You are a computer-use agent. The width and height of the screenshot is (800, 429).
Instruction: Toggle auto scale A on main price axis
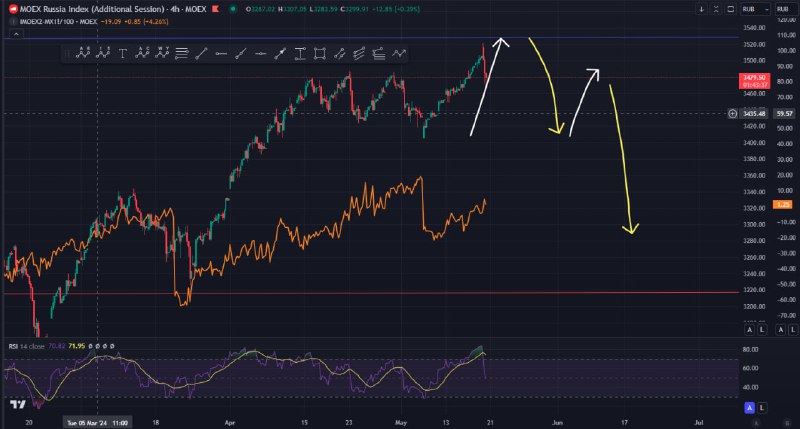pyautogui.click(x=749, y=330)
